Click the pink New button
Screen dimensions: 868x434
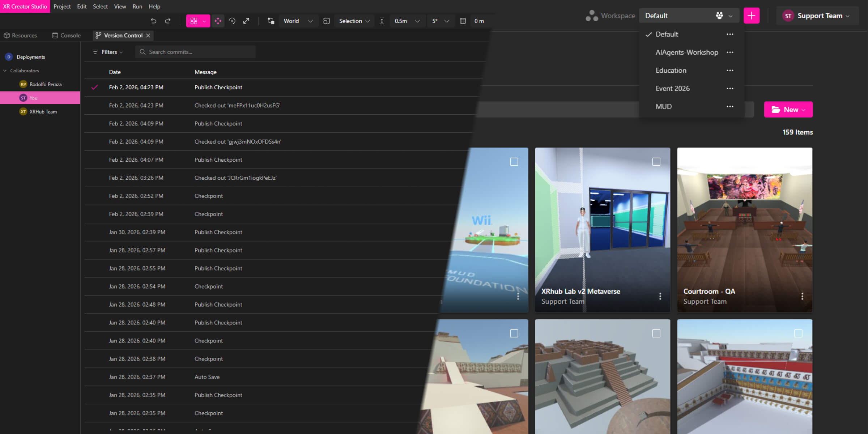point(788,110)
